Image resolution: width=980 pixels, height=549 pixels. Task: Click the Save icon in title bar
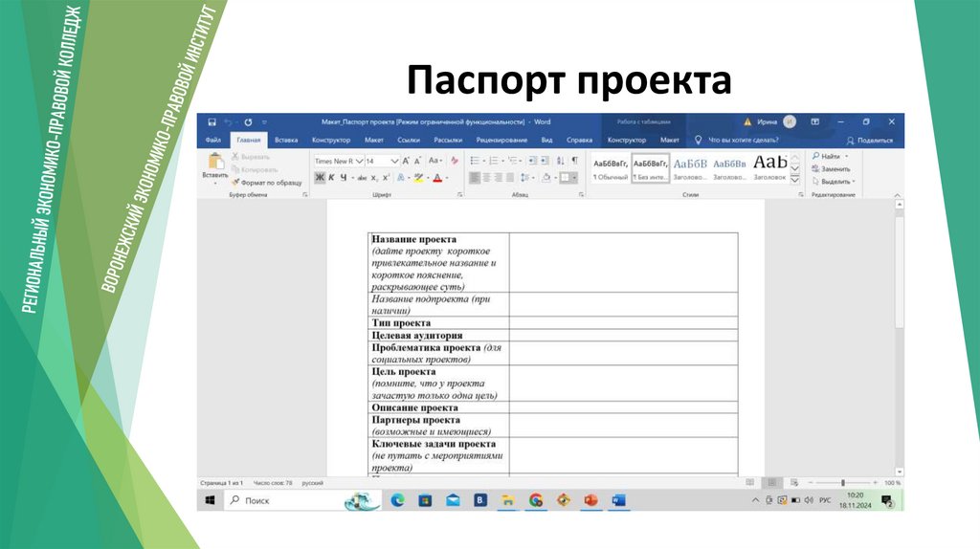point(212,122)
